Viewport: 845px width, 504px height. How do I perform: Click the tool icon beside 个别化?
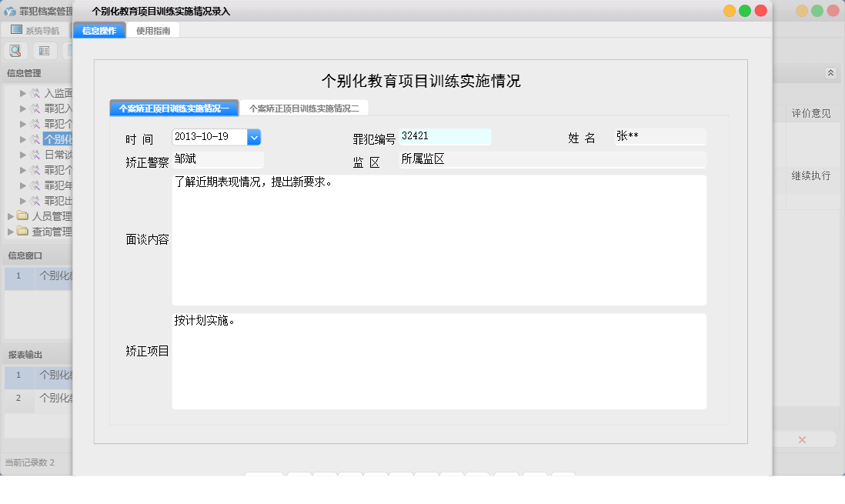(35, 139)
